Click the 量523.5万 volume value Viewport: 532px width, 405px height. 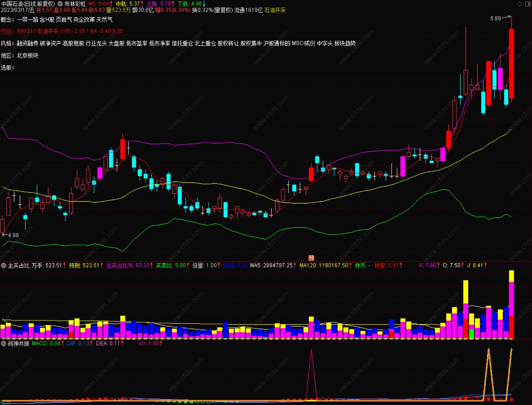point(118,10)
